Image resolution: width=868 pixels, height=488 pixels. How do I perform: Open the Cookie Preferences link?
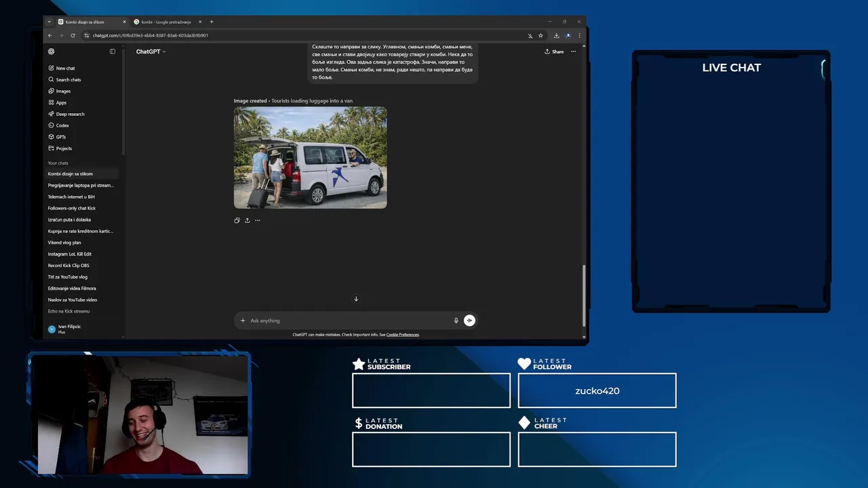402,335
